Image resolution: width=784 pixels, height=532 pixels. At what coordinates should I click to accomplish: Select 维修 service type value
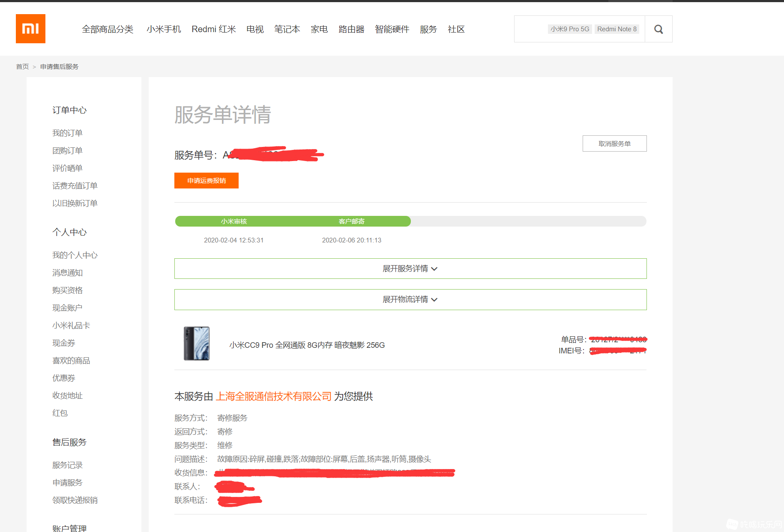click(225, 445)
